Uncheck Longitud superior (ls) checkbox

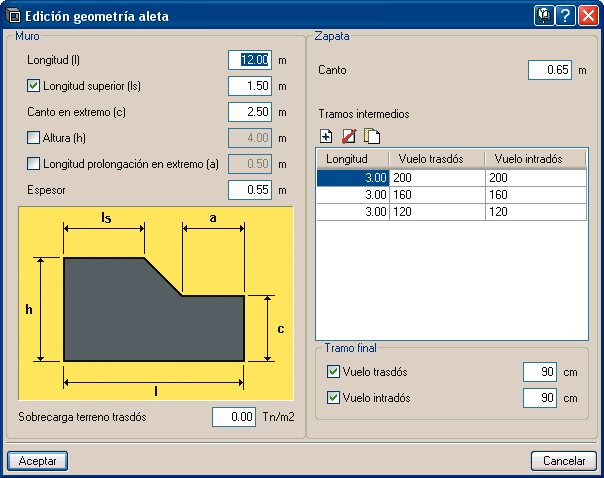point(34,86)
